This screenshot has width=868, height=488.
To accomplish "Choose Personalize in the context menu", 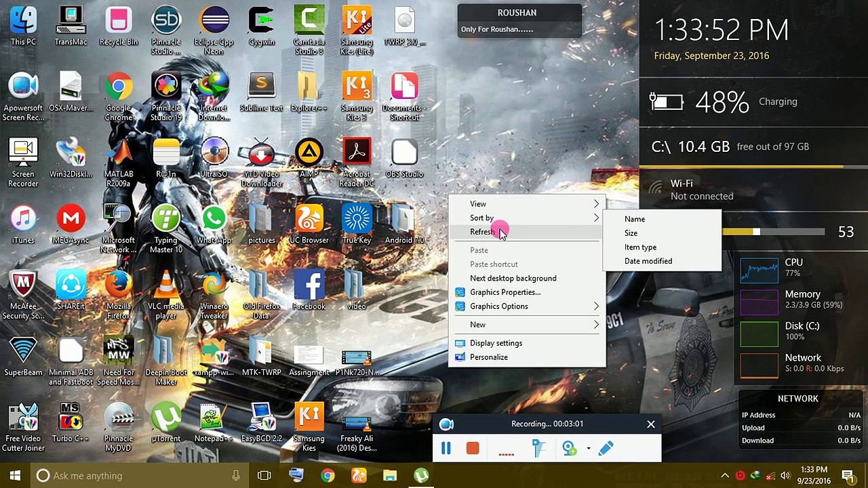I will point(527,357).
